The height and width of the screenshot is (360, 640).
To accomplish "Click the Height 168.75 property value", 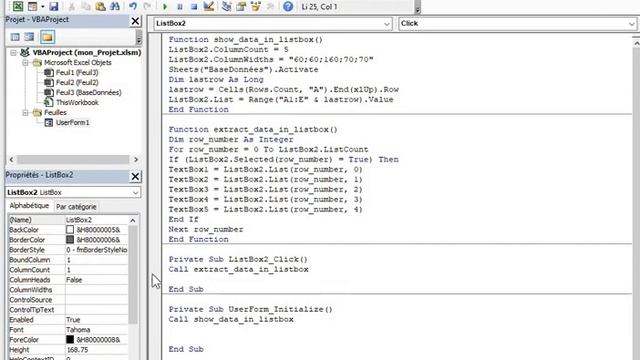I will 96,350.
